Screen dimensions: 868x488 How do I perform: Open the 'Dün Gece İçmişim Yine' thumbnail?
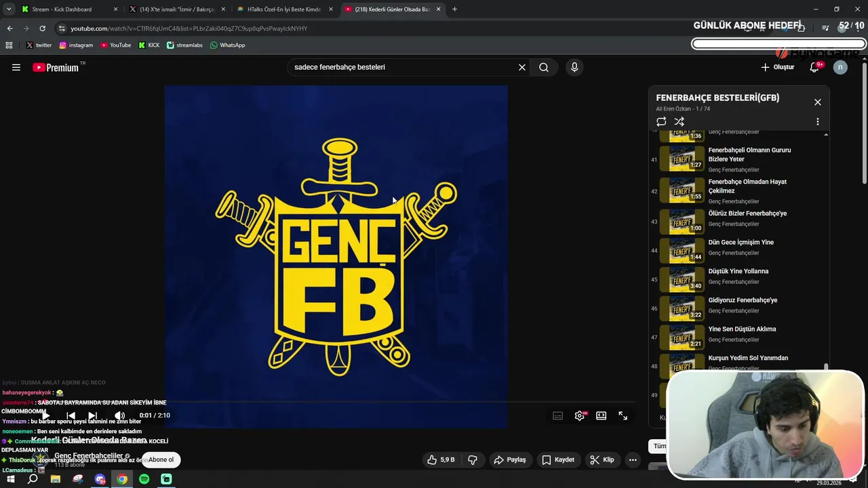[682, 250]
